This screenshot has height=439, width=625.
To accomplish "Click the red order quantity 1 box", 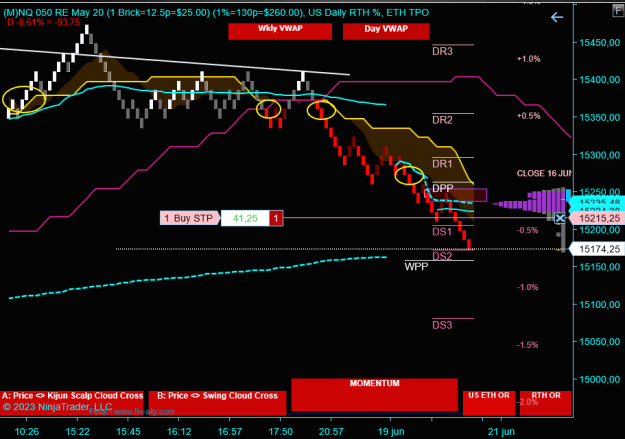I will (276, 218).
